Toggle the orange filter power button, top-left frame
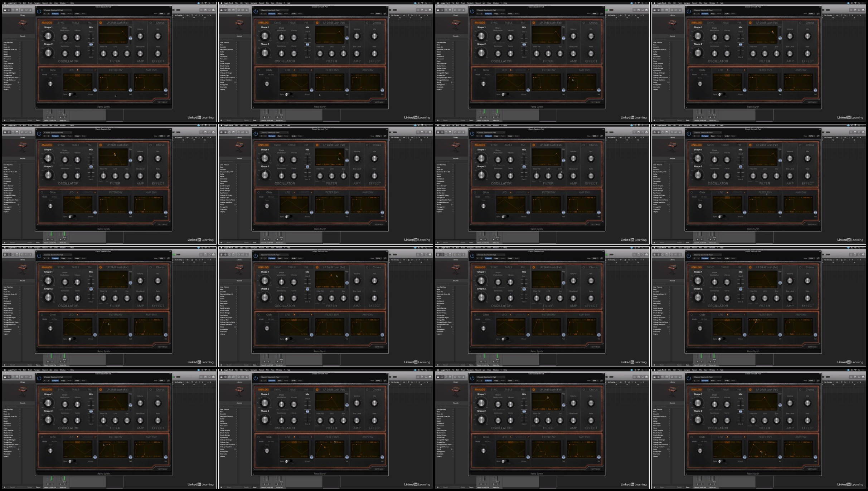Image resolution: width=868 pixels, height=491 pixels. point(101,23)
